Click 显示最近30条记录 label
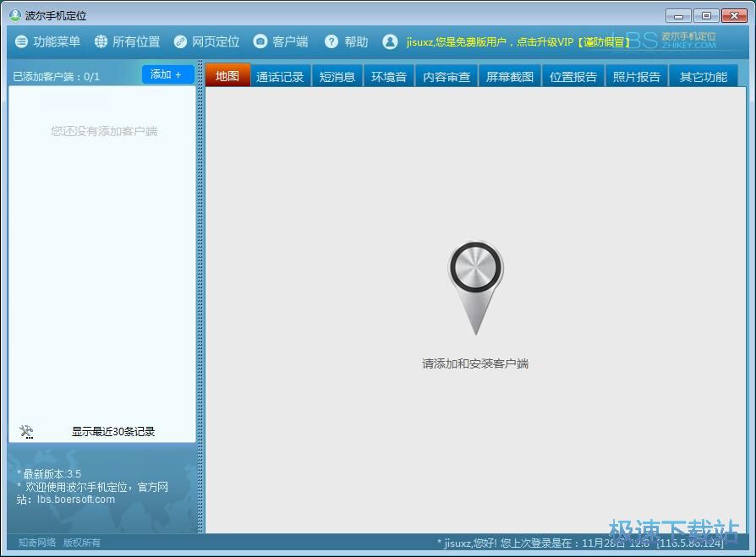This screenshot has width=756, height=557. 113,432
